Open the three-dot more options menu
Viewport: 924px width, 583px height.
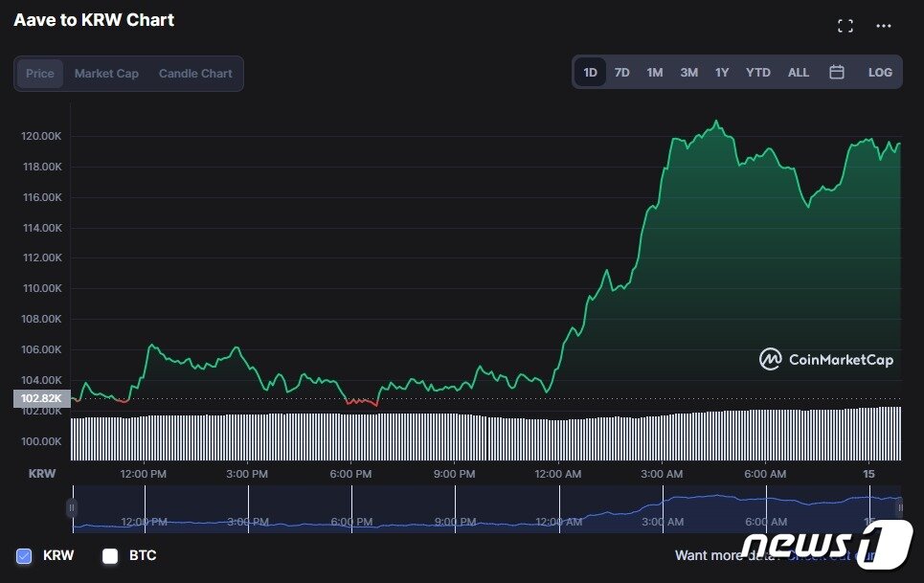pyautogui.click(x=884, y=27)
